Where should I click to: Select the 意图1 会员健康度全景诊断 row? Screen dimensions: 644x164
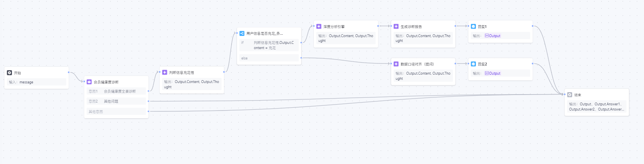coord(116,91)
